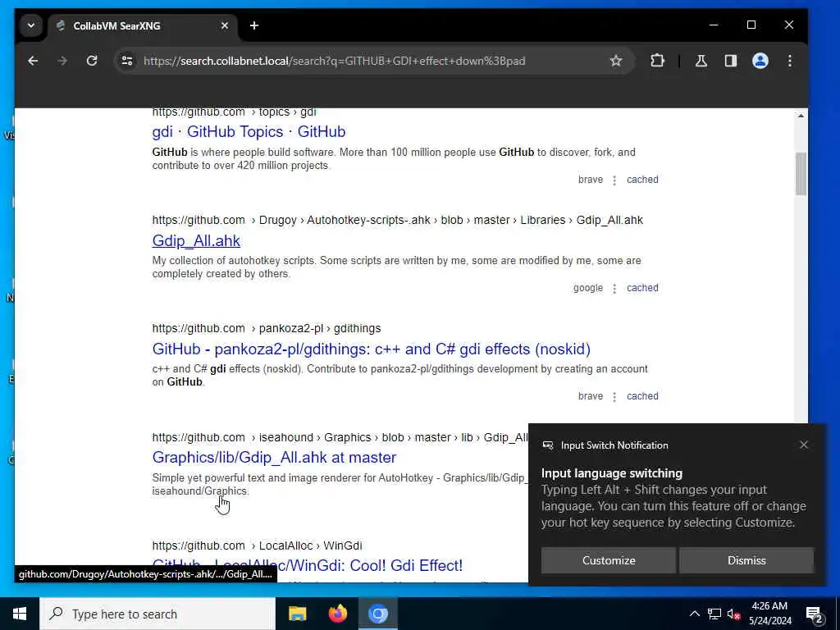Click the scrollbar up arrow
Image resolution: width=840 pixels, height=630 pixels.
[801, 116]
